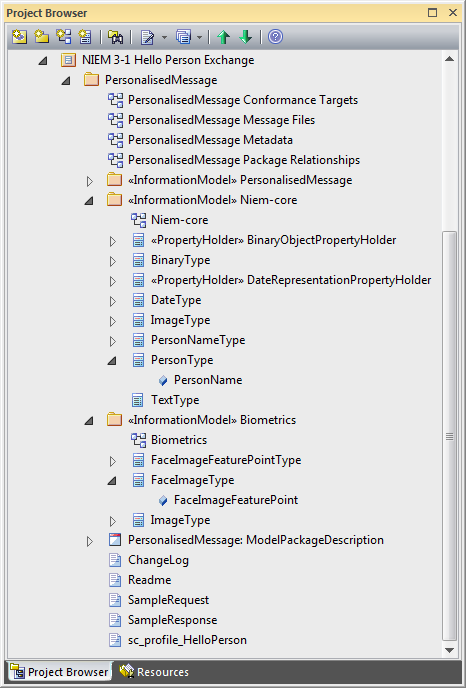Screen dimensions: 466x688
Task: Open the Find in Project binoculars icon
Action: (115, 37)
